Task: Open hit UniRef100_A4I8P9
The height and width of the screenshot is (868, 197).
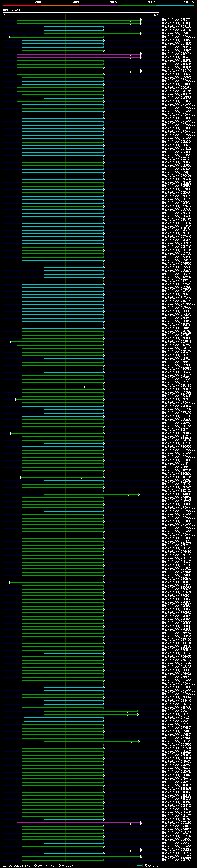Action: (x=176, y=71)
